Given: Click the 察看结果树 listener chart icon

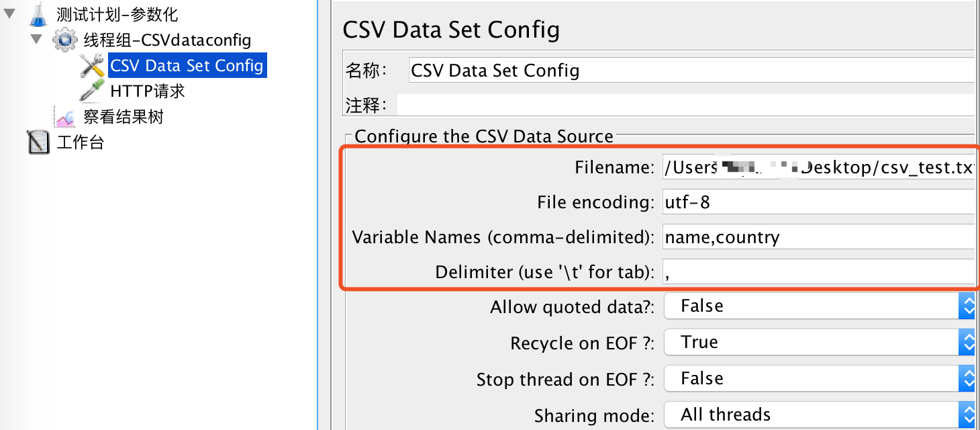Looking at the screenshot, I should tap(65, 117).
